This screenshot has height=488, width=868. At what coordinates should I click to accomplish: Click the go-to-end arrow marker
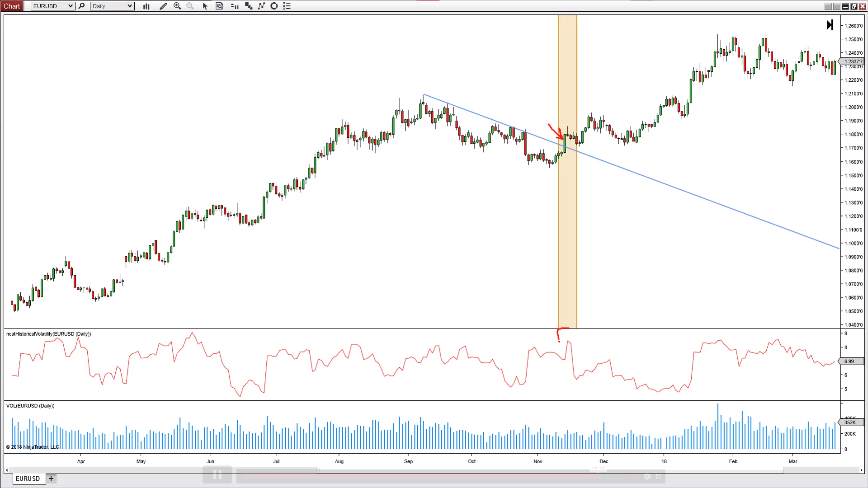830,25
